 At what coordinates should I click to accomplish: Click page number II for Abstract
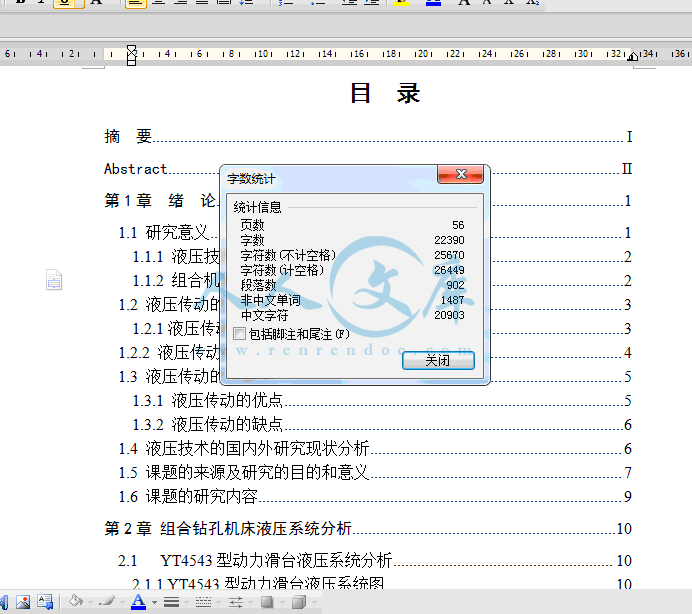(627, 169)
